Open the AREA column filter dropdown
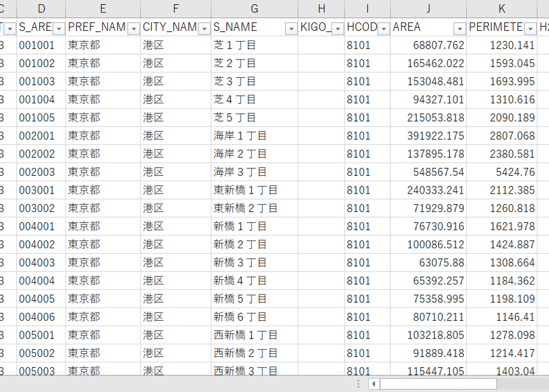The image size is (549, 392). pyautogui.click(x=460, y=29)
